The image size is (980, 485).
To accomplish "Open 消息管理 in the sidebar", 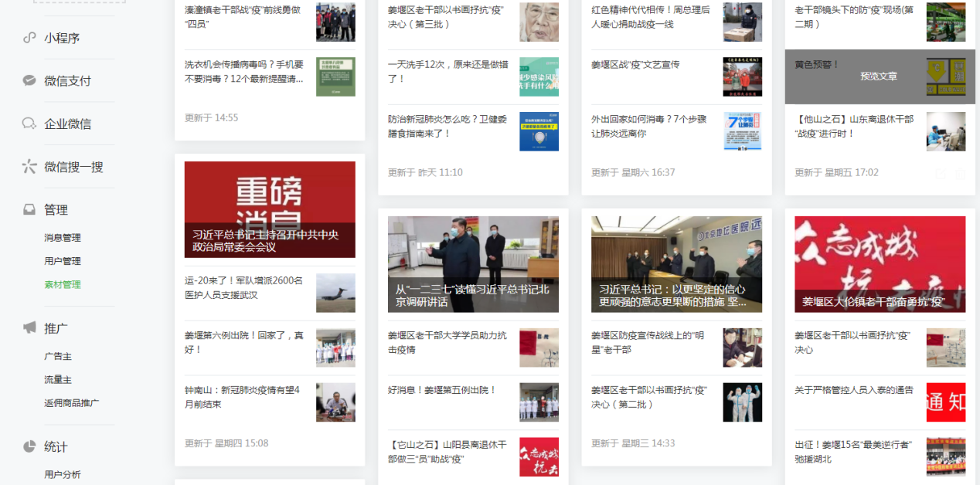I will pyautogui.click(x=63, y=238).
